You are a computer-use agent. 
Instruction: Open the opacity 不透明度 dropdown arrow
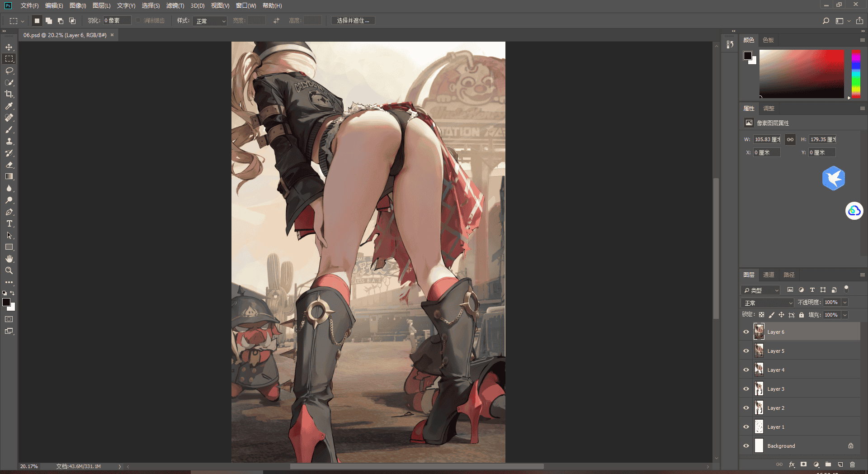(845, 303)
